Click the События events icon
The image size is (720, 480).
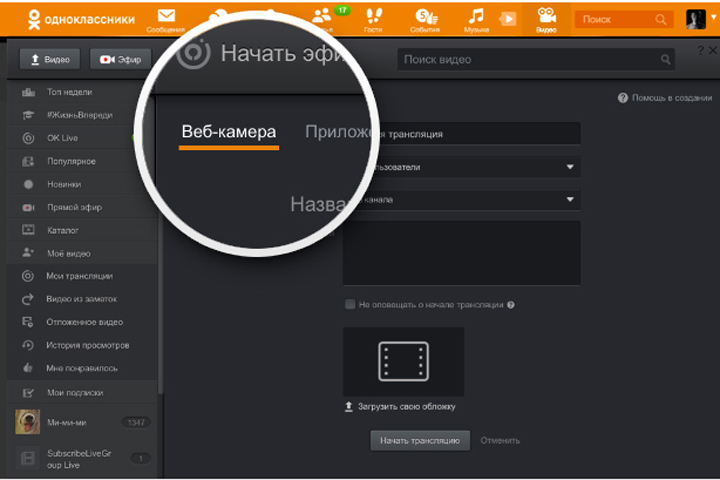427,17
